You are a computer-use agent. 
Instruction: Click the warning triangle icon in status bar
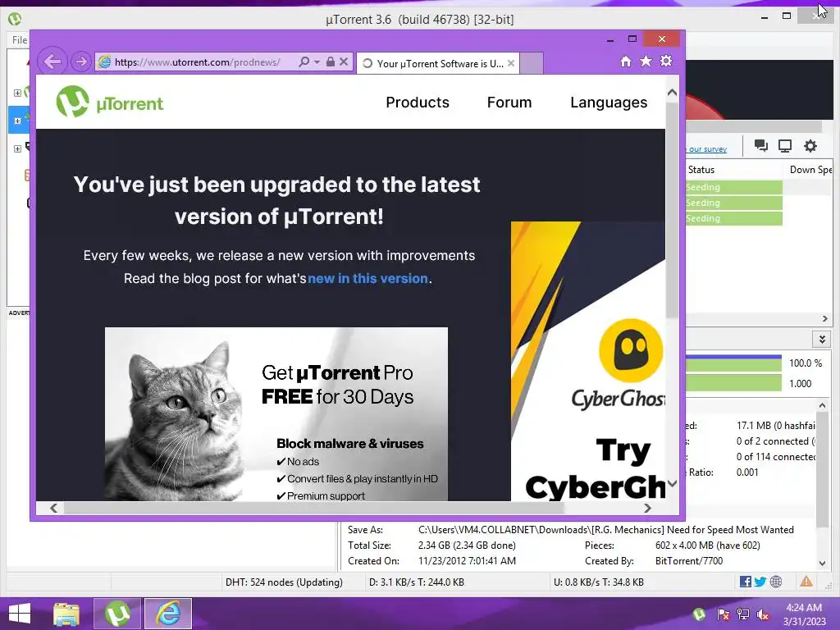tap(806, 582)
